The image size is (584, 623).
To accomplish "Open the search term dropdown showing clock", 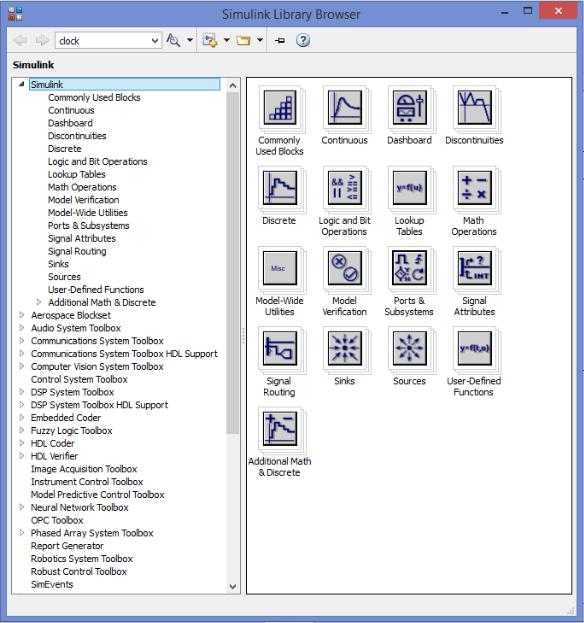I will (155, 41).
